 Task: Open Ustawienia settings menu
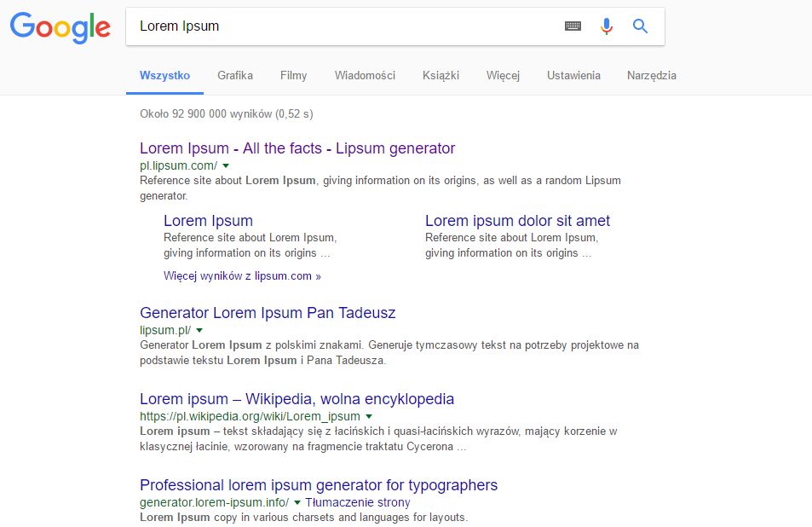(x=573, y=76)
